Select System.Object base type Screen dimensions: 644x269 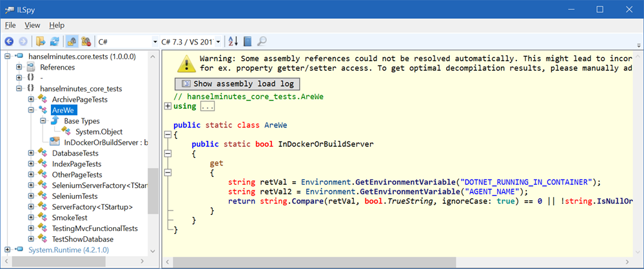point(99,132)
